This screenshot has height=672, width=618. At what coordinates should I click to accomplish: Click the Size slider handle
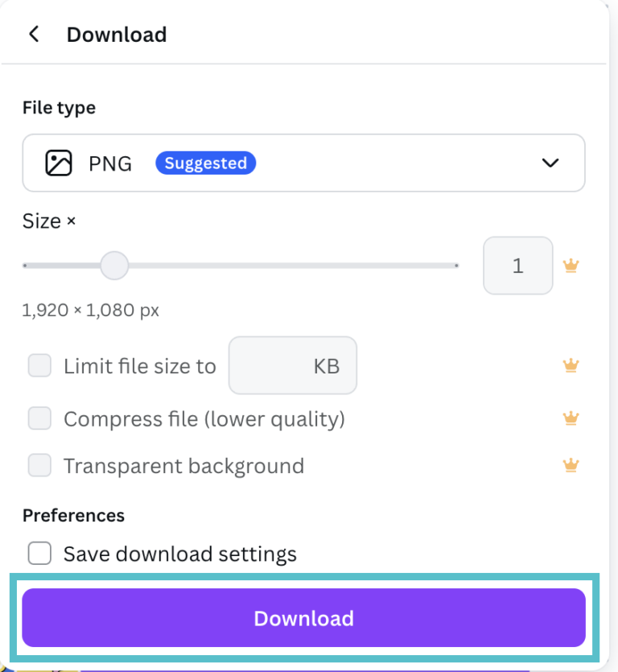(114, 265)
